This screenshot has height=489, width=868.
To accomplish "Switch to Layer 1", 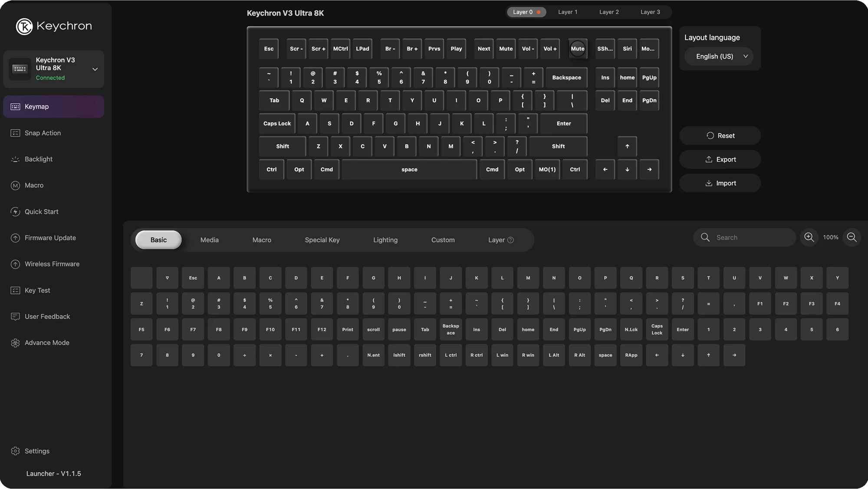I will tap(568, 12).
